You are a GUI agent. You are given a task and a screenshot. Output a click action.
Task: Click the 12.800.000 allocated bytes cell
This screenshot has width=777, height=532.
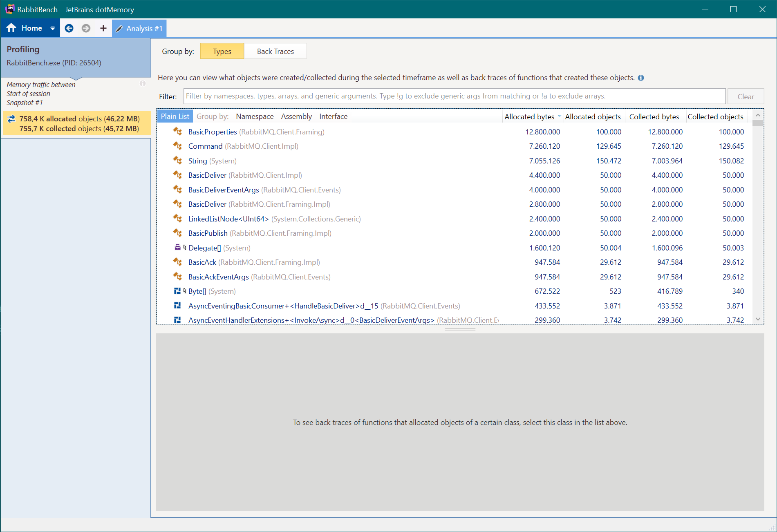tap(542, 132)
